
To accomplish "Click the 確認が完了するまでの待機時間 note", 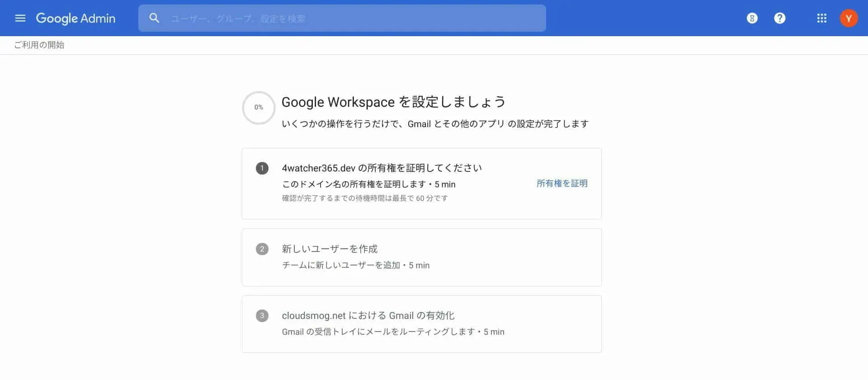I will 365,198.
